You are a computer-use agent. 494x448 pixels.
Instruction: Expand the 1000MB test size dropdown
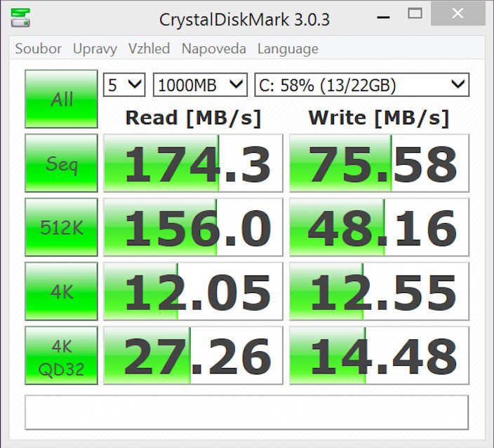pos(200,86)
